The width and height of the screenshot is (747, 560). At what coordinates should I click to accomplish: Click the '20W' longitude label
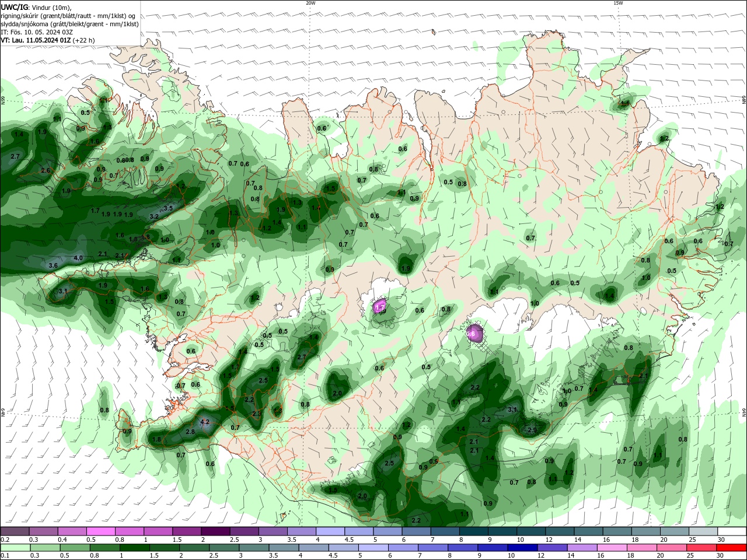[310, 3]
